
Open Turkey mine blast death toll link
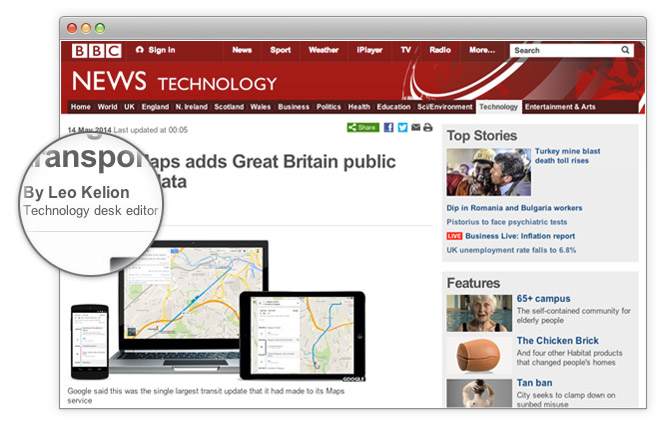(567, 155)
